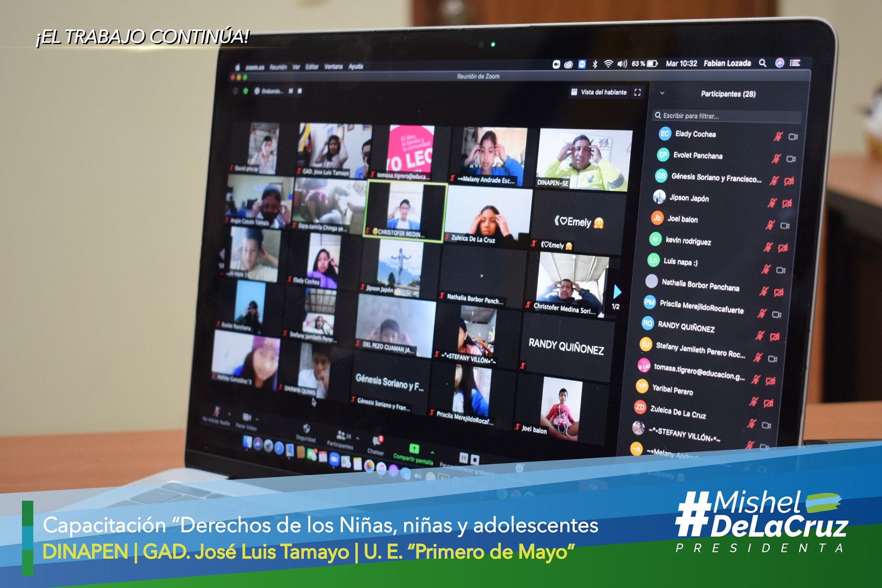The width and height of the screenshot is (882, 588).
Task: Open the Chatear chat icon
Action: [x=377, y=441]
